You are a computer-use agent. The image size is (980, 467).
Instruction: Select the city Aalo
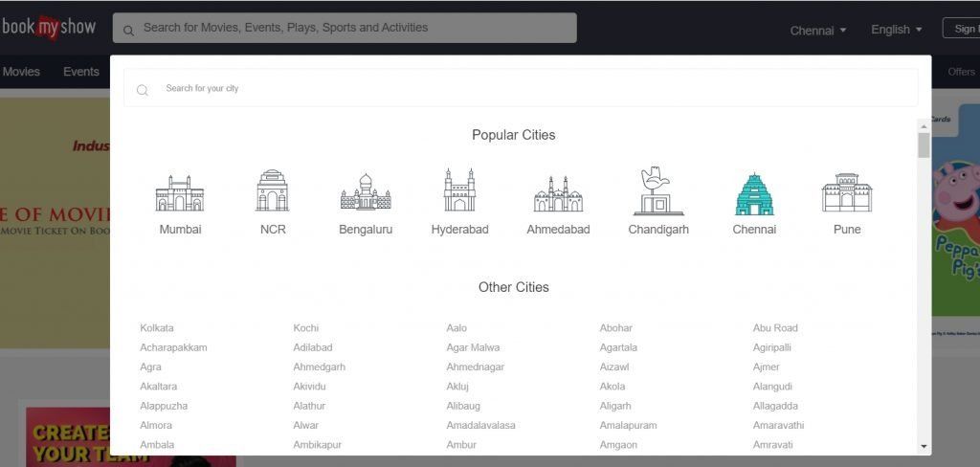point(457,327)
